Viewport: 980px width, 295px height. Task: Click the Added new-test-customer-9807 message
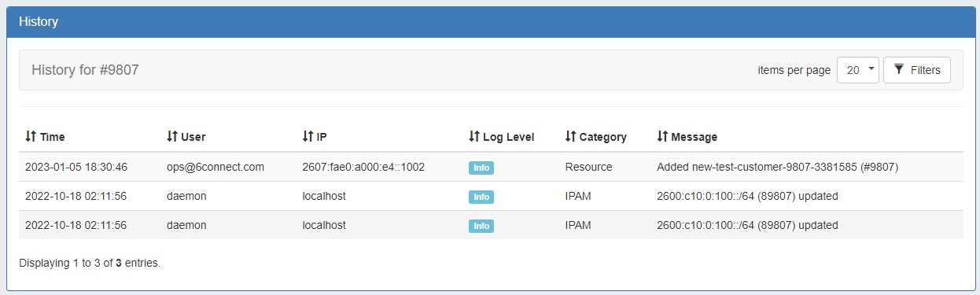tap(777, 167)
